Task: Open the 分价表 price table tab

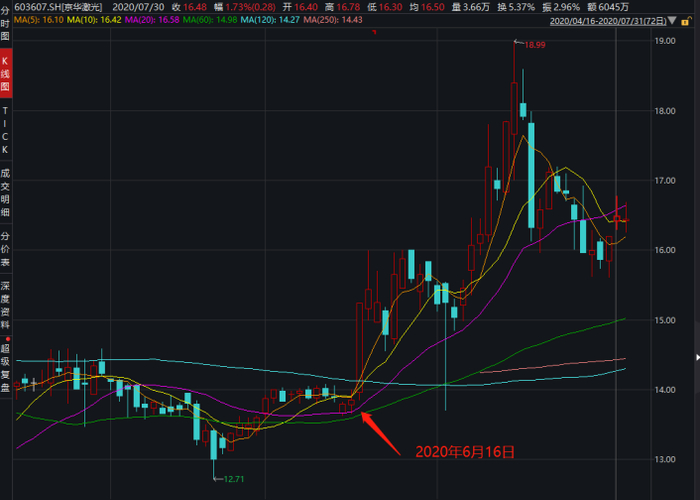Action: coord(5,249)
